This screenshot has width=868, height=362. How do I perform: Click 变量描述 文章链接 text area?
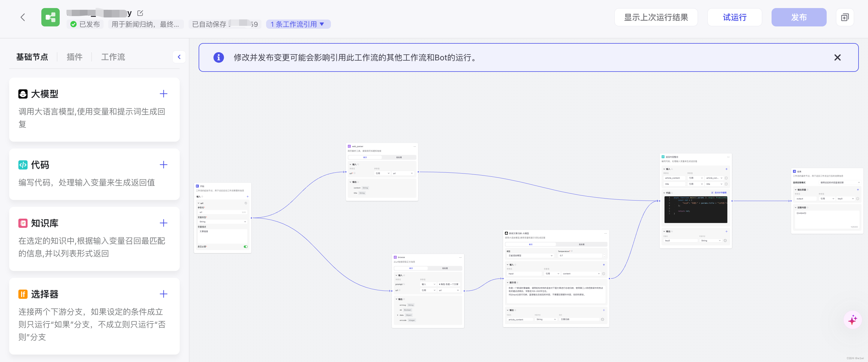tap(223, 236)
